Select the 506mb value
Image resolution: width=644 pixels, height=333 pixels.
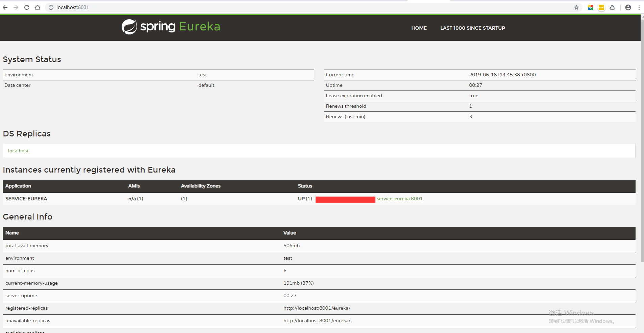(292, 246)
